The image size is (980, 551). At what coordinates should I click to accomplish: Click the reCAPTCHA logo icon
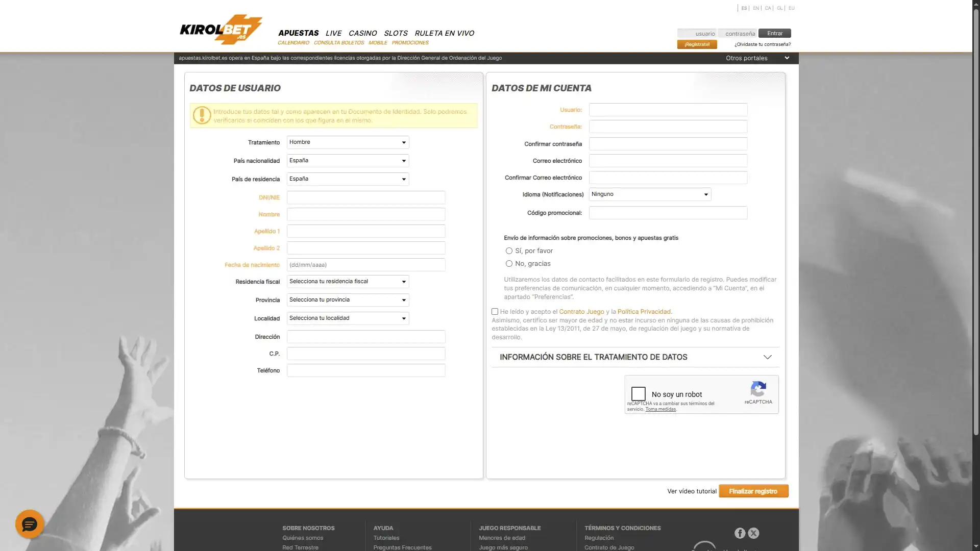coord(758,389)
